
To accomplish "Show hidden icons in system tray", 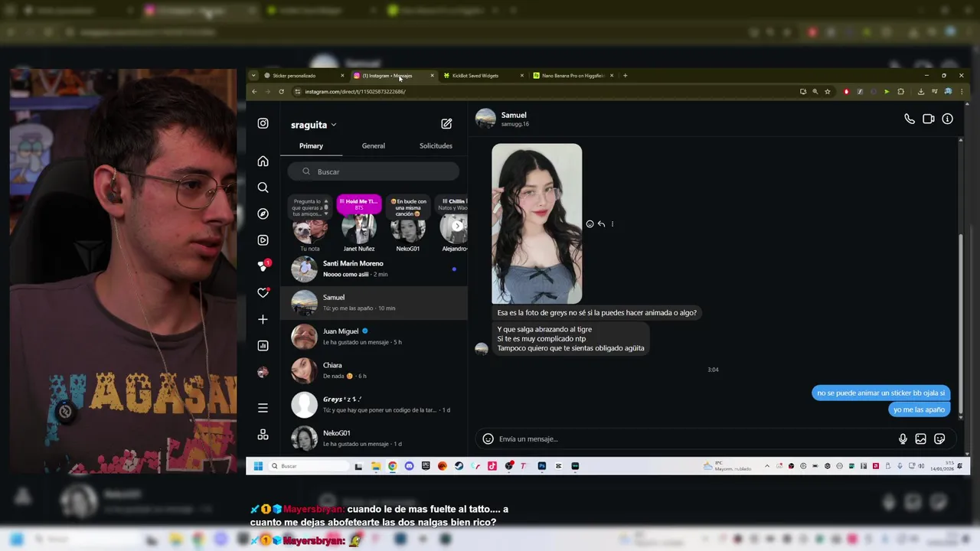I will (x=767, y=466).
